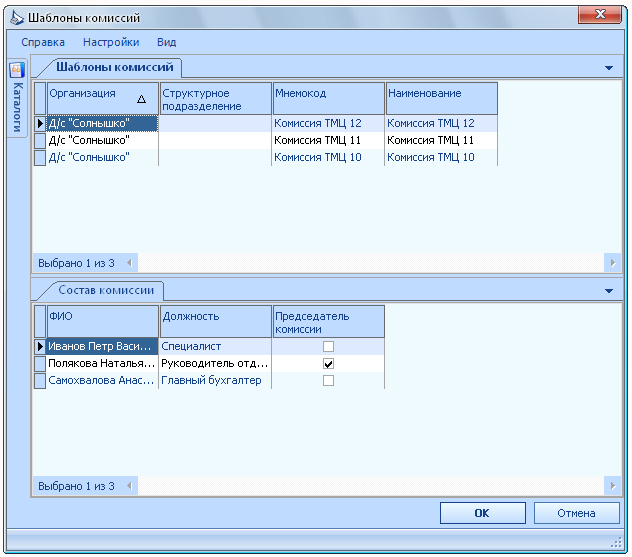Click the ФИО column header

(103, 322)
